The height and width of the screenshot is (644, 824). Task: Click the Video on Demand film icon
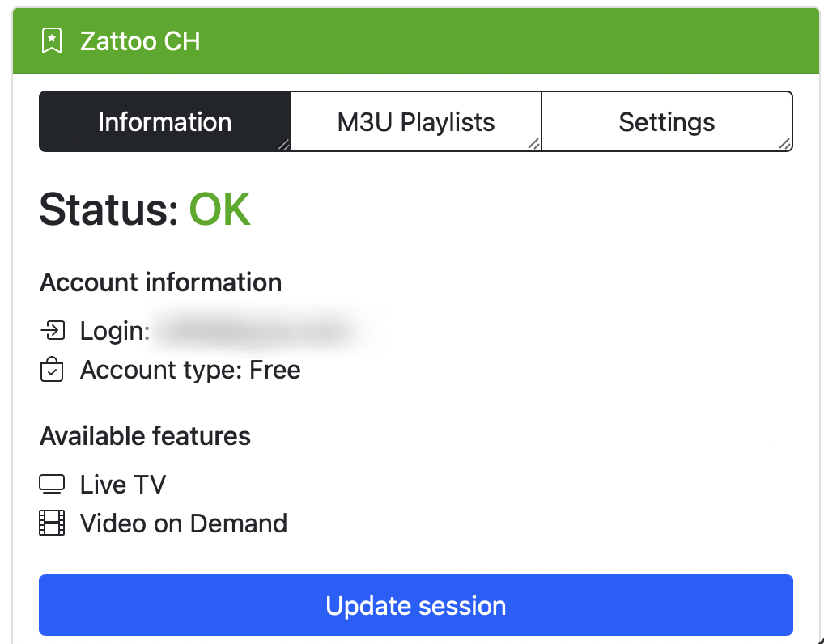tap(52, 523)
